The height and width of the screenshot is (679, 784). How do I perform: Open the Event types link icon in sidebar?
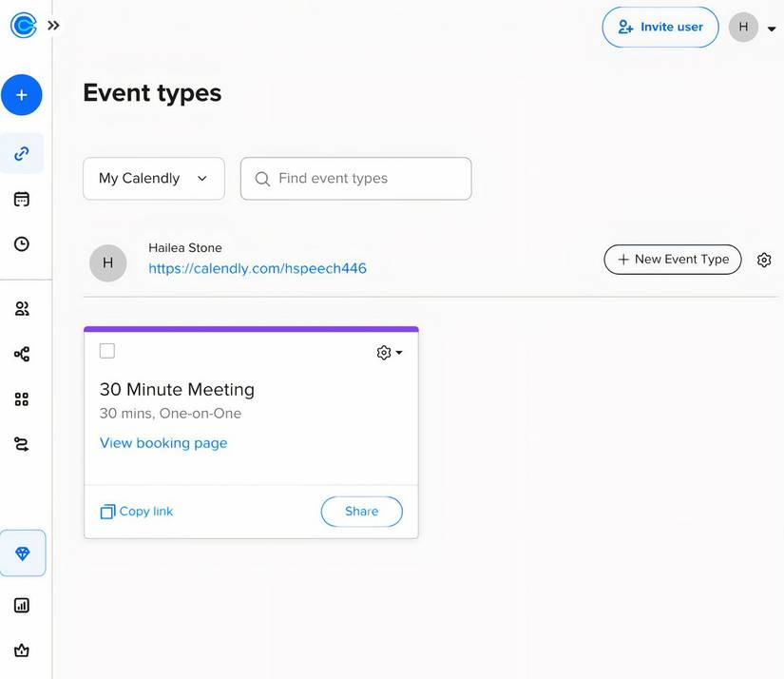tap(22, 153)
